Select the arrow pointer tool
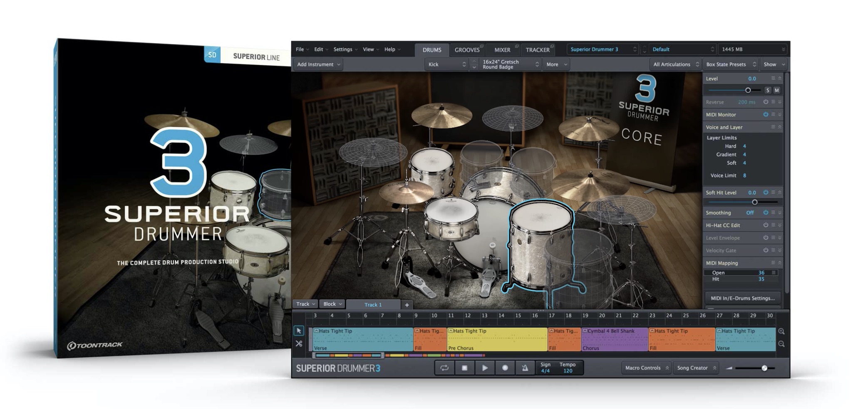Image resolution: width=868 pixels, height=409 pixels. 299,331
